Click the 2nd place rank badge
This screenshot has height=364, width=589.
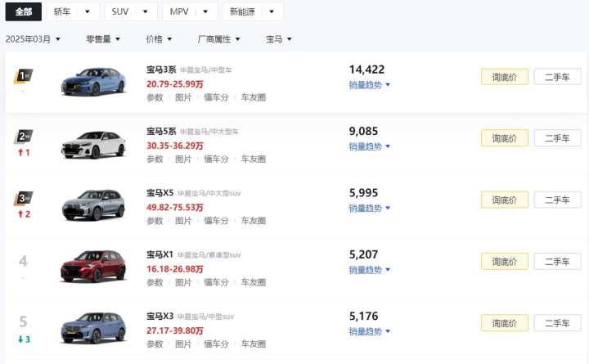point(23,137)
